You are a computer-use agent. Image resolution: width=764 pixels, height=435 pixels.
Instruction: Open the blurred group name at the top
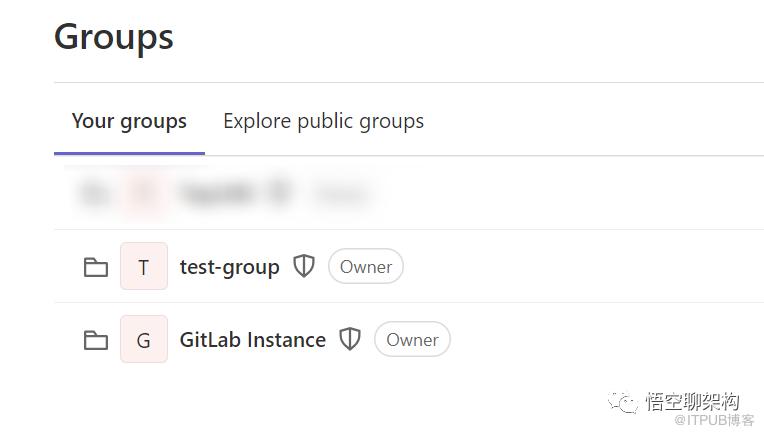click(x=218, y=193)
